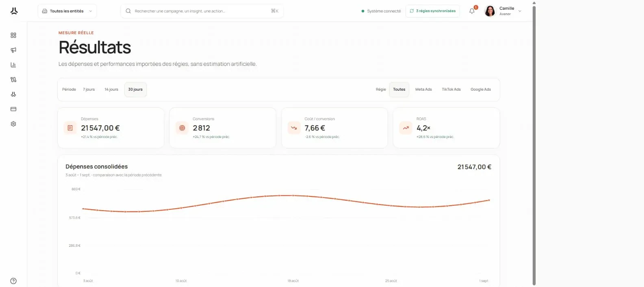The image size is (644, 287).
Task: Open the billing card icon in sidebar
Action: [13, 109]
